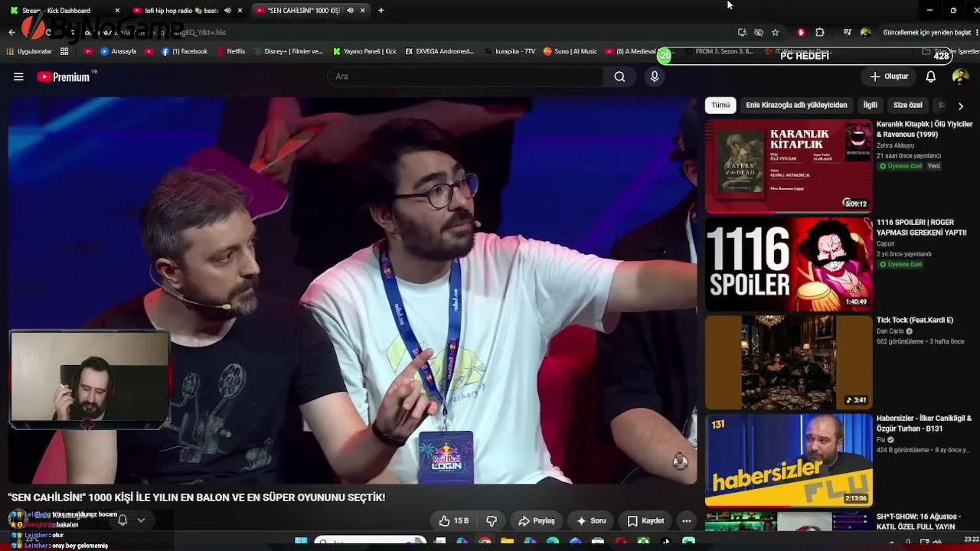Image resolution: width=980 pixels, height=551 pixels.
Task: Click the search magnifier button
Action: (619, 77)
